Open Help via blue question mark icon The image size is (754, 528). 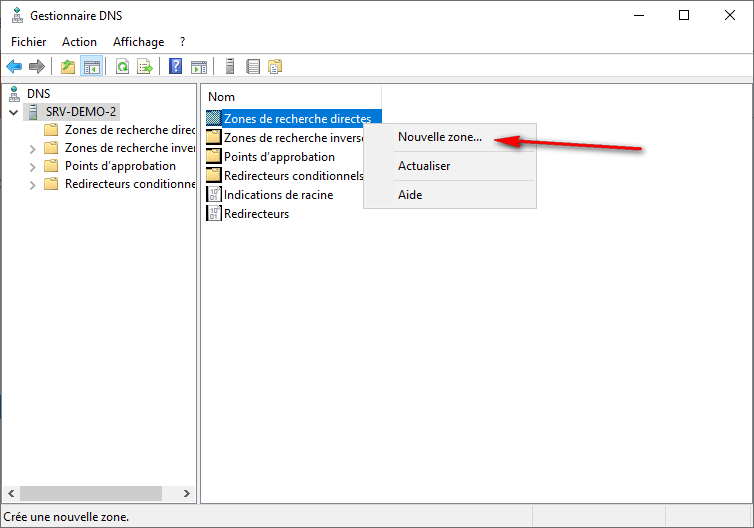coord(175,67)
